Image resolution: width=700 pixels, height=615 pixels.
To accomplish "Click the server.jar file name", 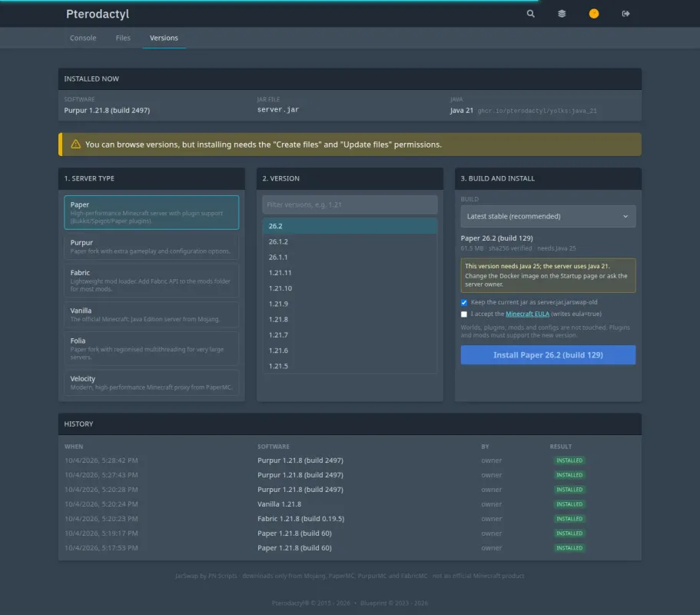I will tap(277, 109).
